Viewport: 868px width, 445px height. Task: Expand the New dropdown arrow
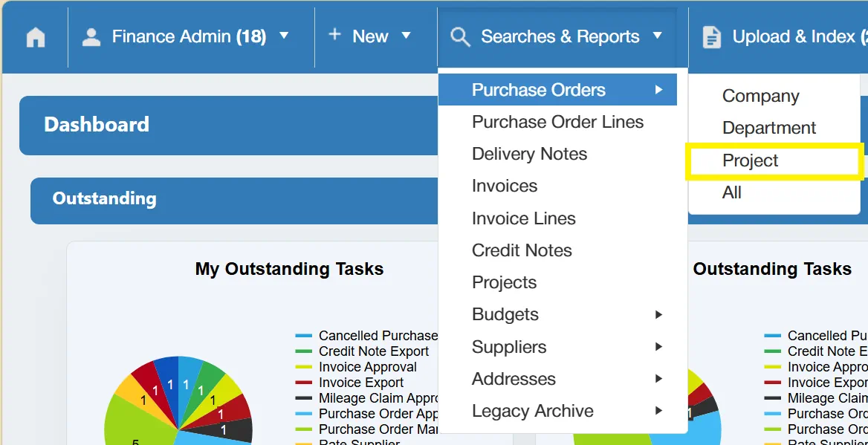point(406,36)
